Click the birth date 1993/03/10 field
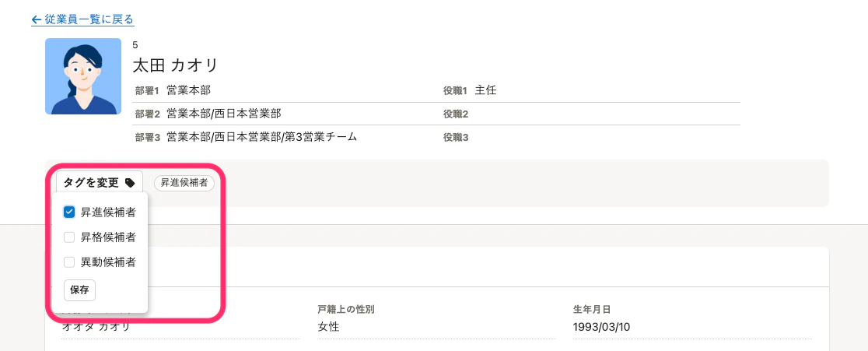868x351 pixels. pos(601,327)
